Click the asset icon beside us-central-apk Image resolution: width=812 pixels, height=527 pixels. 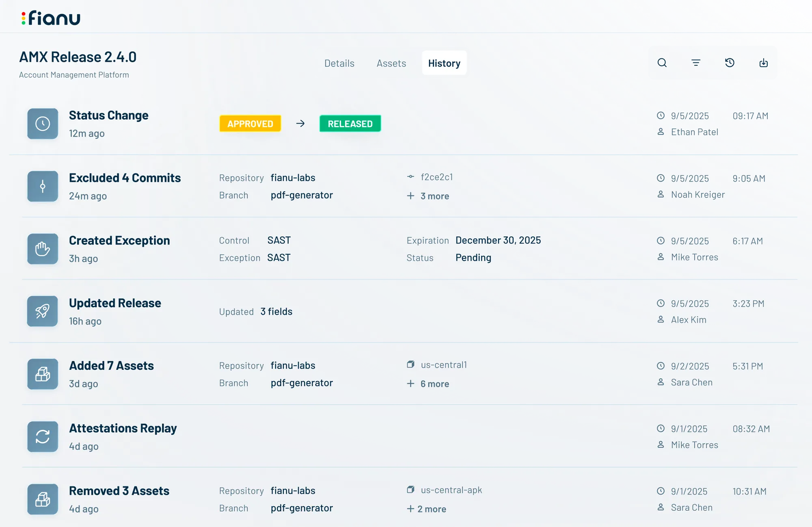click(x=410, y=490)
